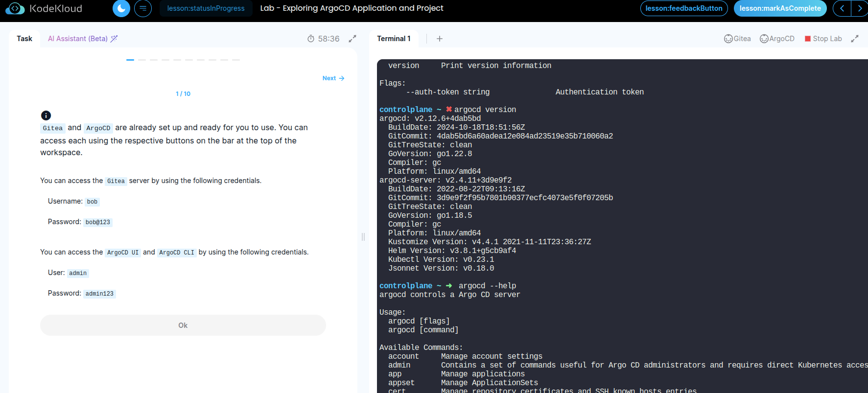Click the argocd version command in terminal
The width and height of the screenshot is (868, 393).
[485, 110]
